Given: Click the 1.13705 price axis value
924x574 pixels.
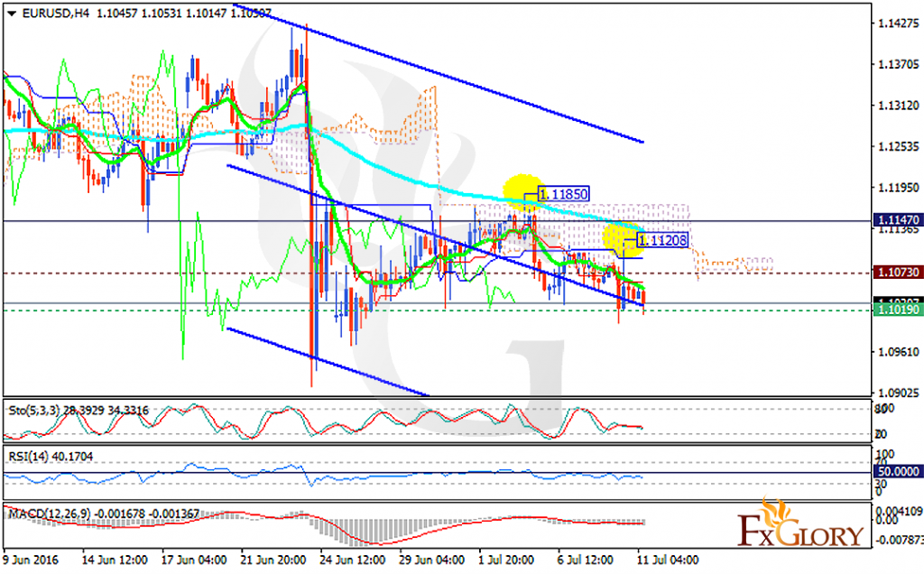Looking at the screenshot, I should pyautogui.click(x=898, y=64).
